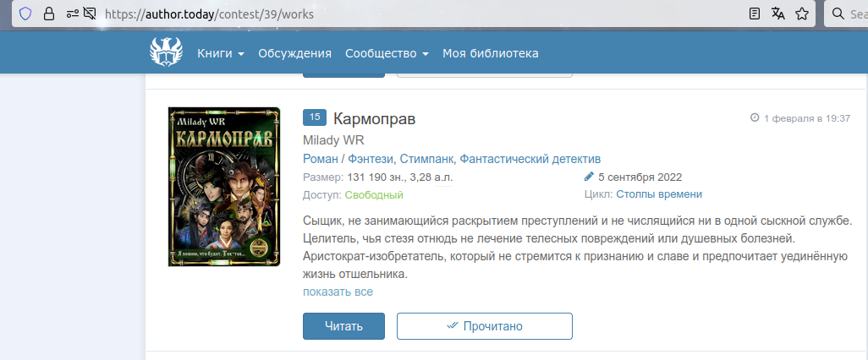Toggle reader view icon
The height and width of the screenshot is (360, 868).
tap(754, 14)
